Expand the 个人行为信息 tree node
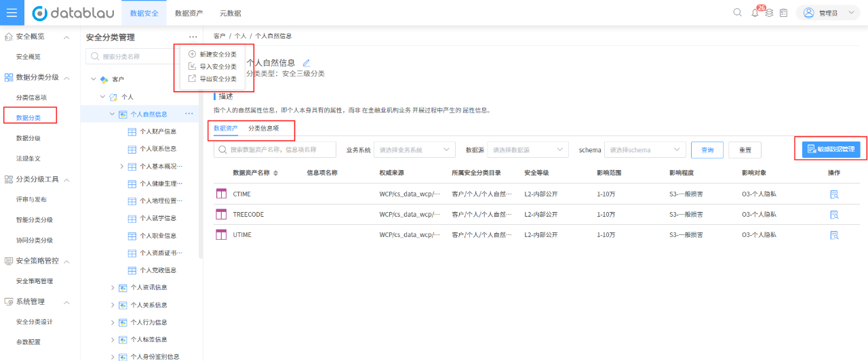 pyautogui.click(x=113, y=322)
